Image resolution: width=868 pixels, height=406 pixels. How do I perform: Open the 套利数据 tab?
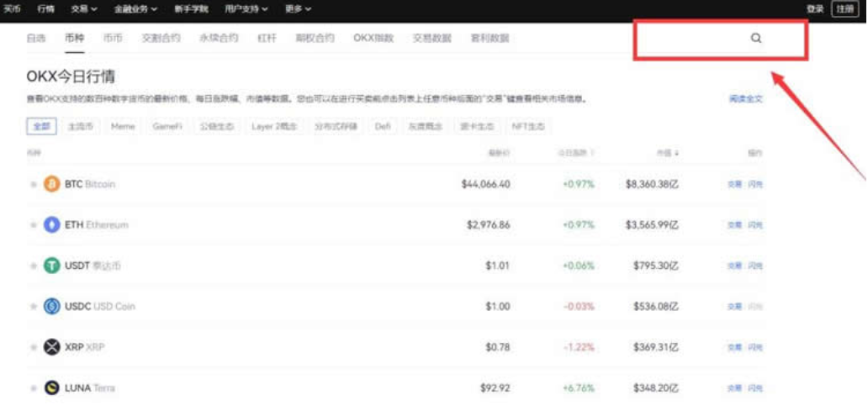click(x=490, y=38)
